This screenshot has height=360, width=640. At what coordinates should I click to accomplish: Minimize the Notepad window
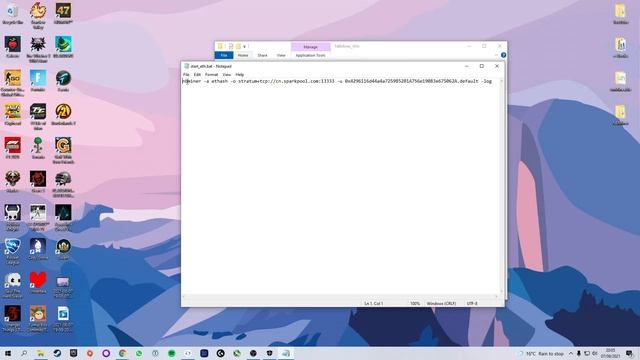point(467,66)
